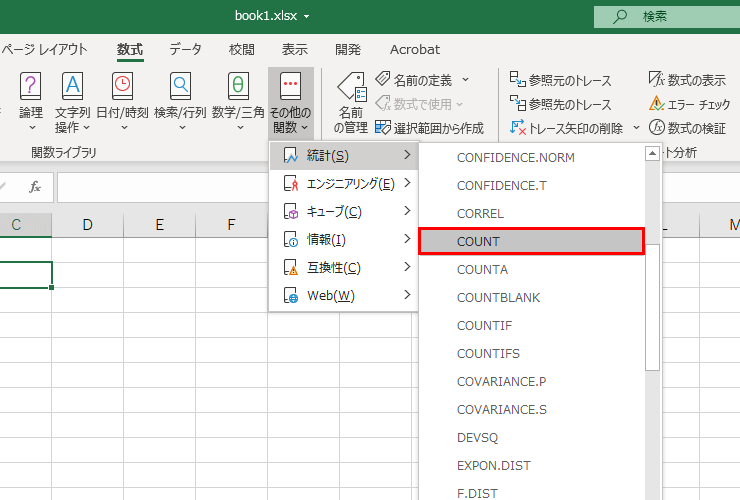Click the search magnifier icon in title bar
The height and width of the screenshot is (500, 740).
(x=619, y=17)
